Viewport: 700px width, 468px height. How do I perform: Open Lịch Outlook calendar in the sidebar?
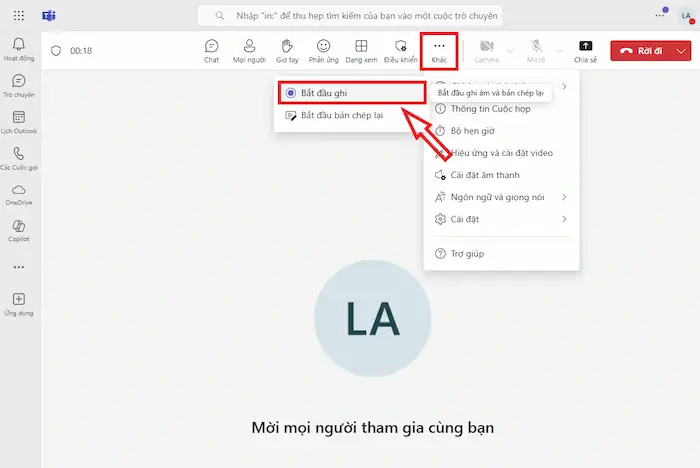(18, 122)
